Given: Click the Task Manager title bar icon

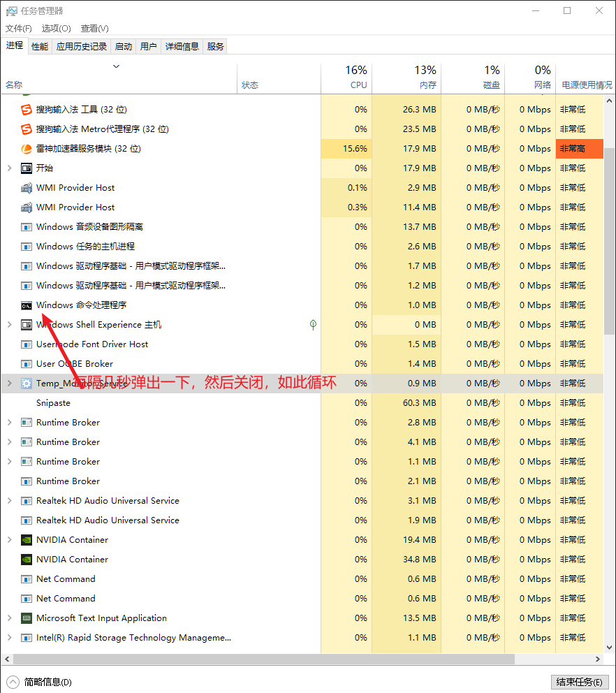Looking at the screenshot, I should (x=11, y=11).
